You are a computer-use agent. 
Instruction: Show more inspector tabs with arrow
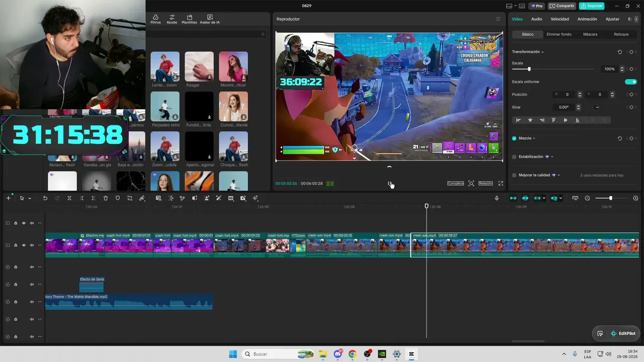(x=636, y=19)
